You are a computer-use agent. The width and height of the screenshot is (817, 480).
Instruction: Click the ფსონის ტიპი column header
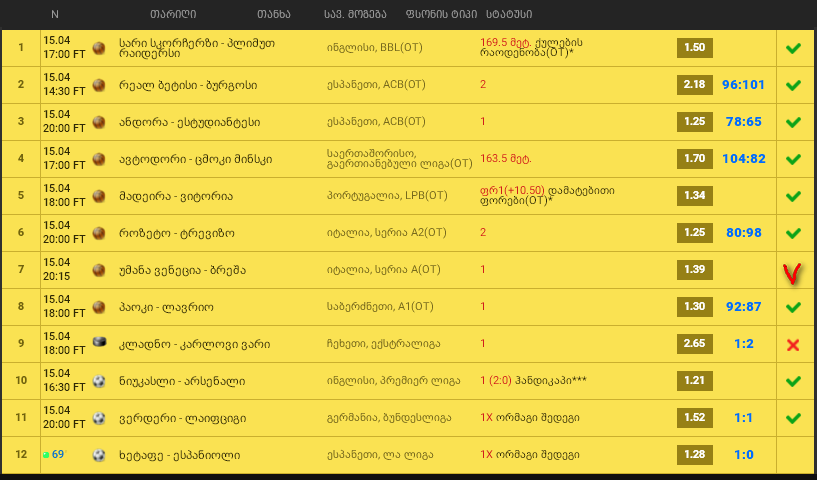(441, 15)
